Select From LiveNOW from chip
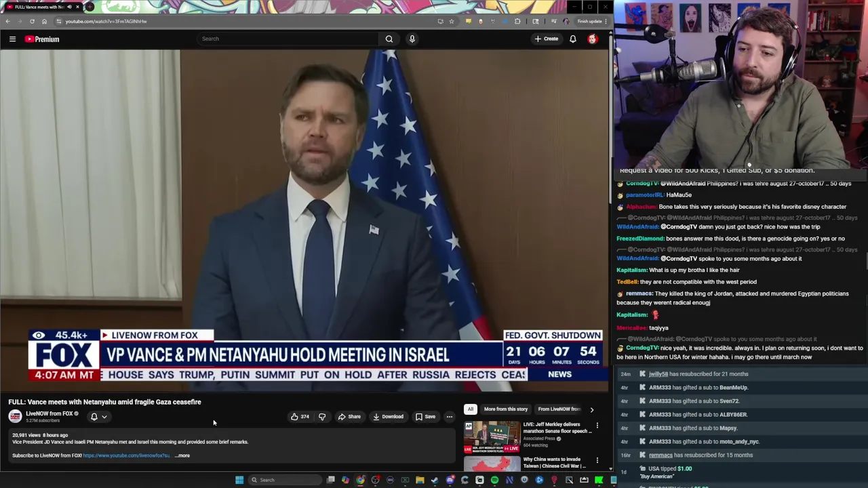 point(559,409)
